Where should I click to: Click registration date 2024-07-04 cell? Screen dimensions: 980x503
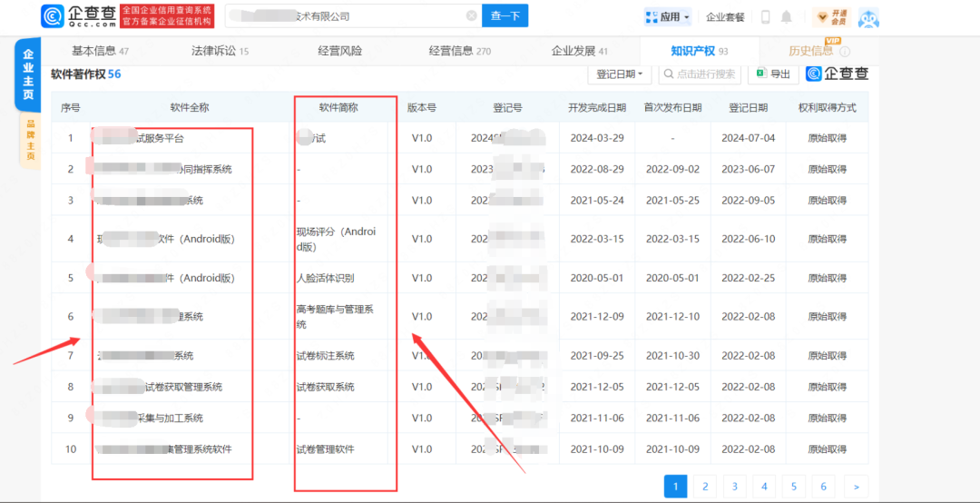pos(748,138)
